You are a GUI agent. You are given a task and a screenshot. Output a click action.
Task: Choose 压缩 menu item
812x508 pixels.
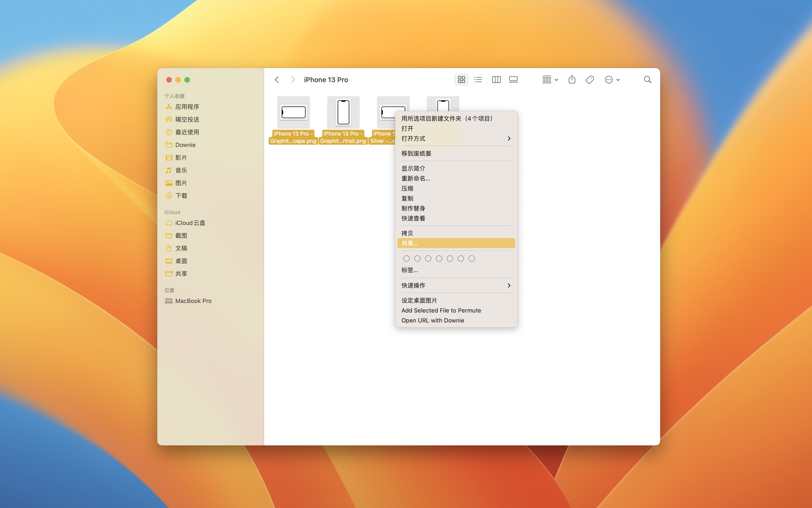pos(456,188)
